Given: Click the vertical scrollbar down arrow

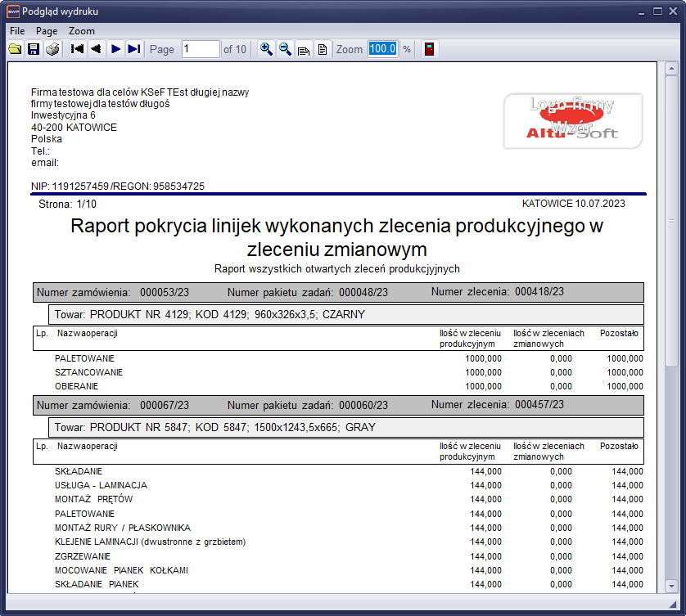Looking at the screenshot, I should click(x=671, y=587).
